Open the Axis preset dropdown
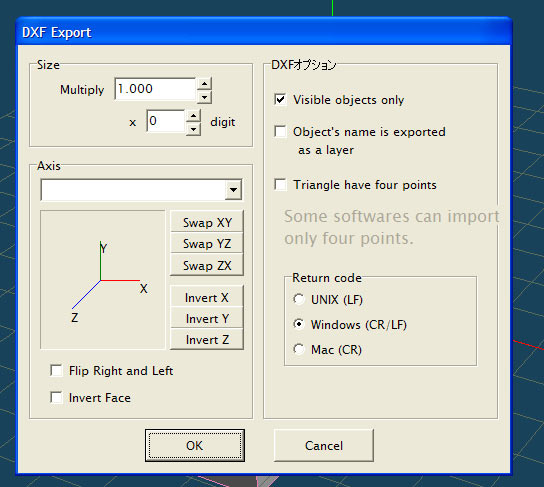Screen dimensions: 544x487 click(x=233, y=190)
